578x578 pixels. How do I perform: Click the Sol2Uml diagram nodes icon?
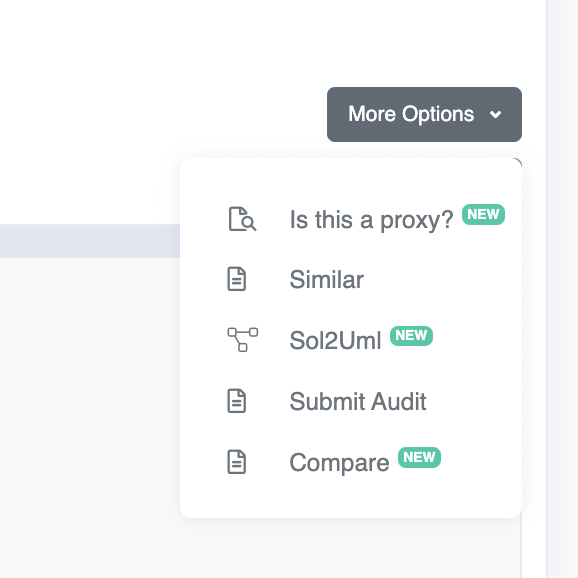pyautogui.click(x=243, y=340)
